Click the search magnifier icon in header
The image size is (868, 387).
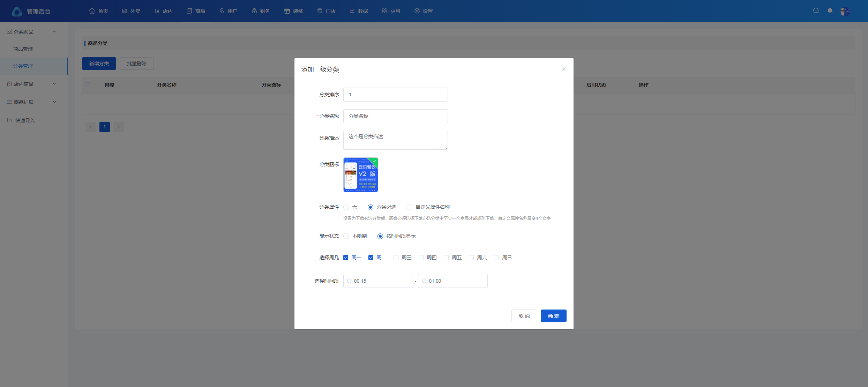pyautogui.click(x=816, y=11)
